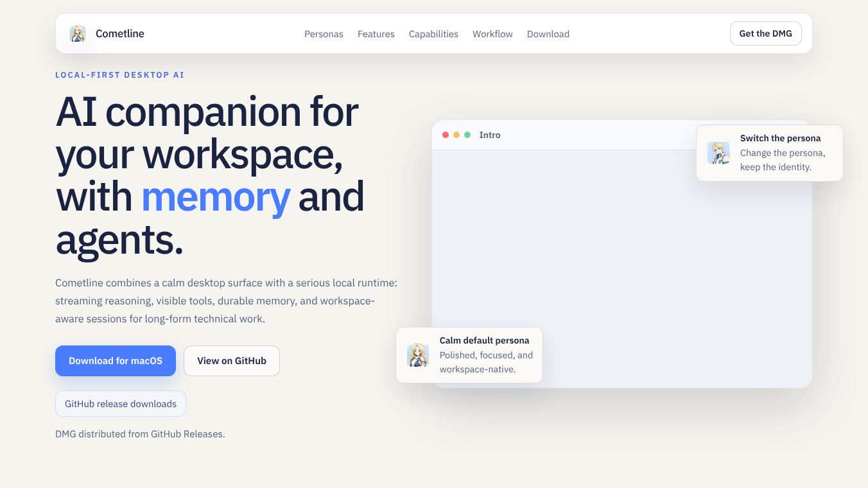Image resolution: width=868 pixels, height=488 pixels.
Task: Click the Get the DMG button
Action: point(765,33)
